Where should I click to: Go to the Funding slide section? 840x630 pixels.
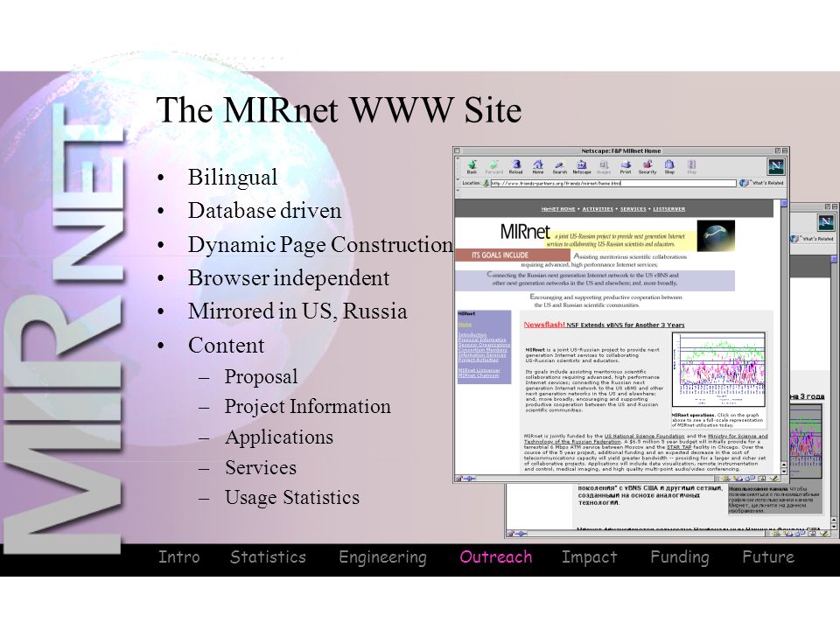[x=679, y=557]
